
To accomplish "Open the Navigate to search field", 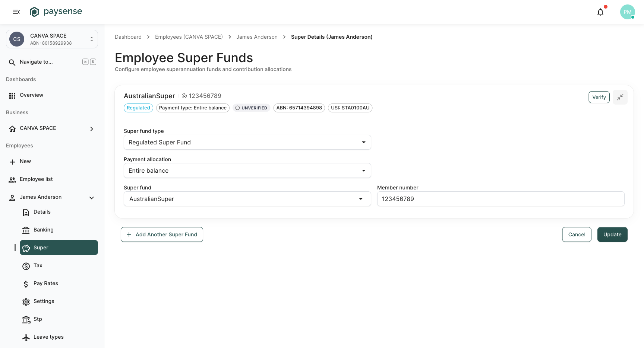I will pos(52,62).
